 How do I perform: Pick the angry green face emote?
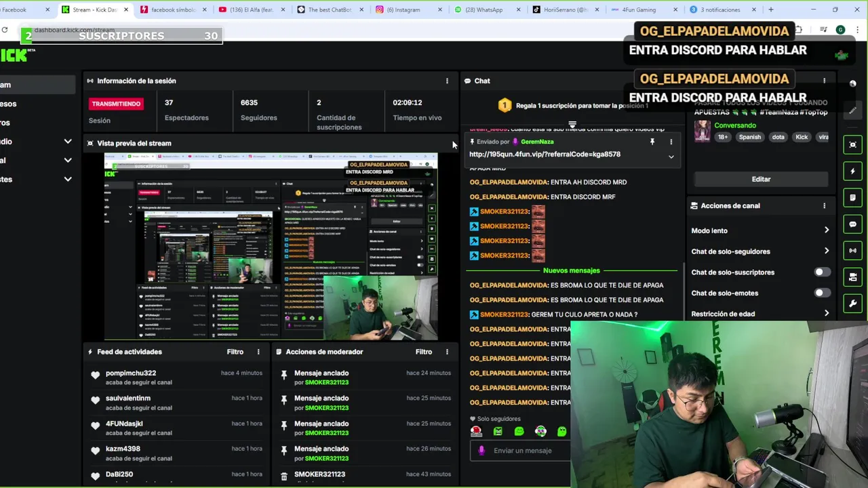point(498,431)
